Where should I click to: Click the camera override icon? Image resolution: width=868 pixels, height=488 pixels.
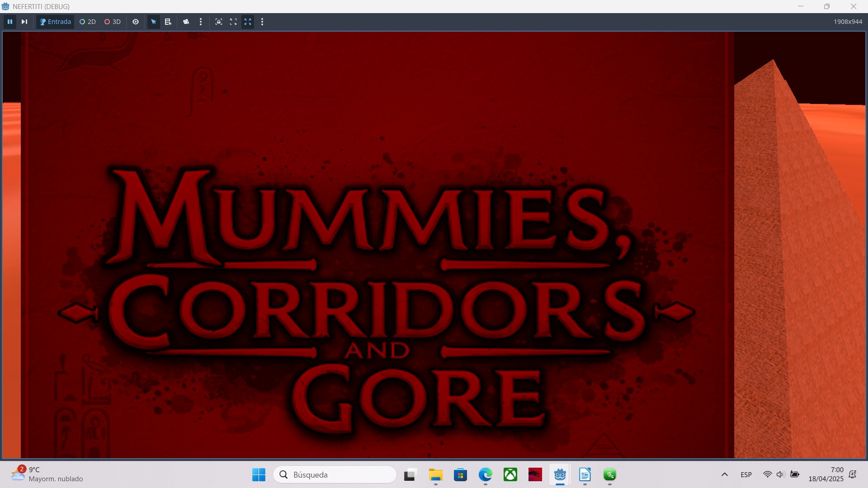coord(186,22)
